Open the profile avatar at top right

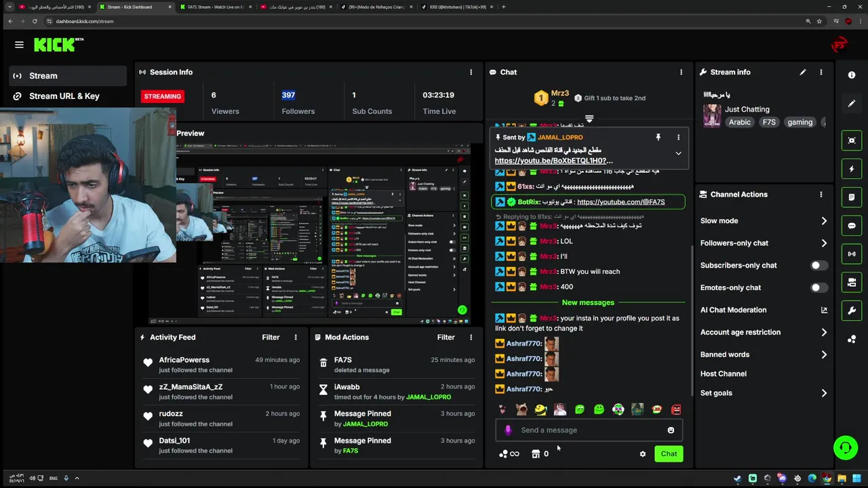click(839, 45)
